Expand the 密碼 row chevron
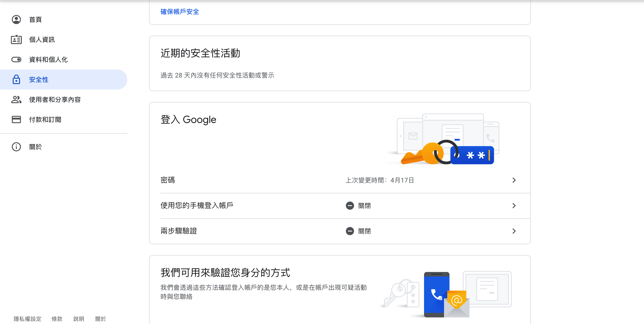644x324 pixels. (x=514, y=180)
